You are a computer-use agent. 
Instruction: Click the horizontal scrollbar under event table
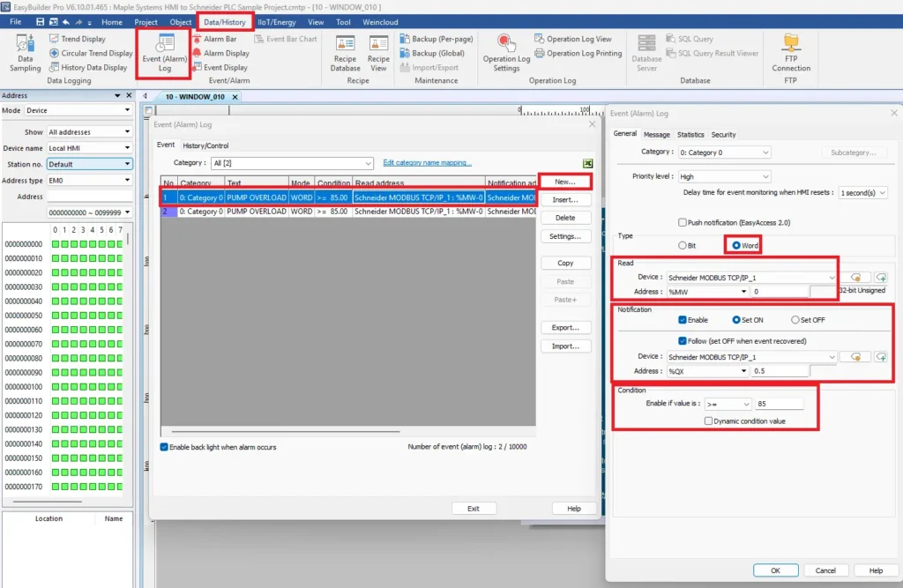[x=285, y=431]
